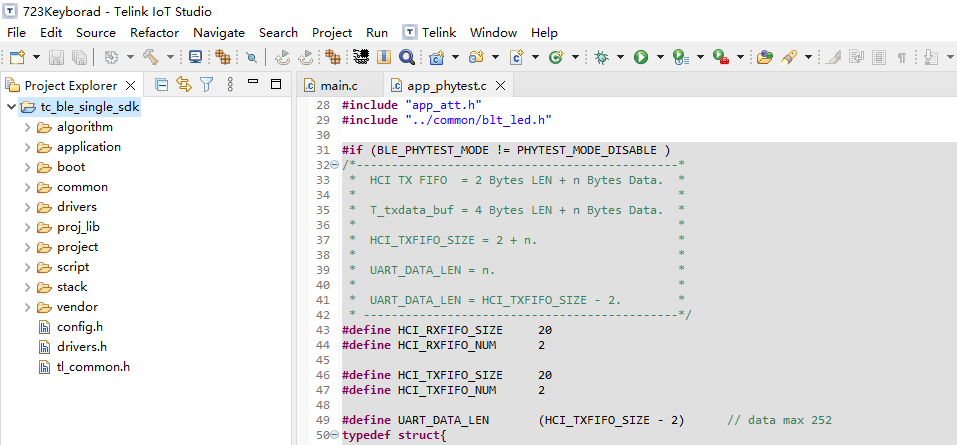This screenshot has width=957, height=445.
Task: Click the green New Class icon
Action: tap(555, 57)
